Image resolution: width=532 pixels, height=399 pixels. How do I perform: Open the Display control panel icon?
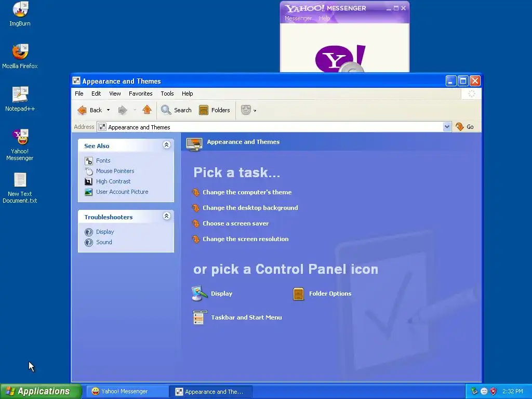(199, 294)
